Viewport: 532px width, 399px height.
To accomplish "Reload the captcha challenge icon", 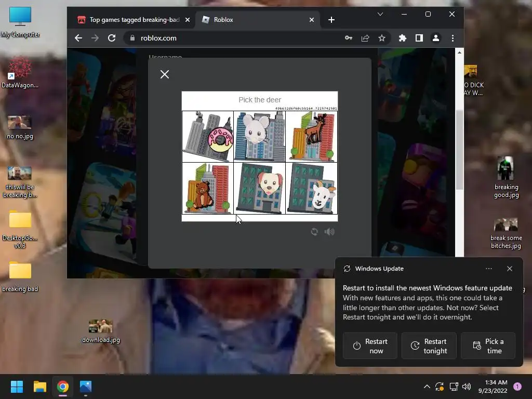I will click(x=314, y=232).
